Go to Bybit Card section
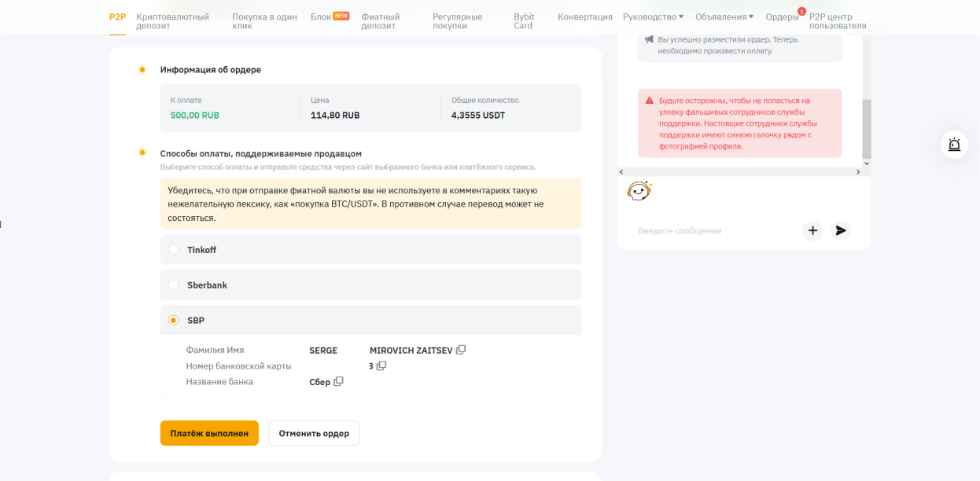 pos(523,21)
